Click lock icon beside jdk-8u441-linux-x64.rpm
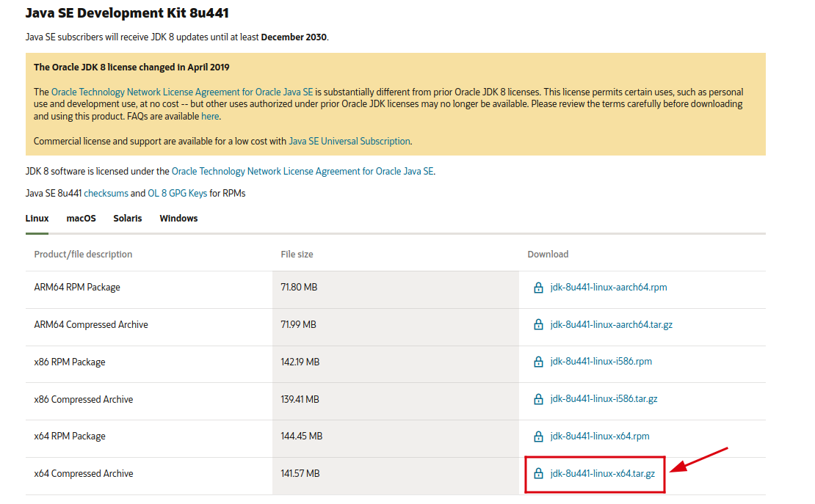 coord(538,437)
